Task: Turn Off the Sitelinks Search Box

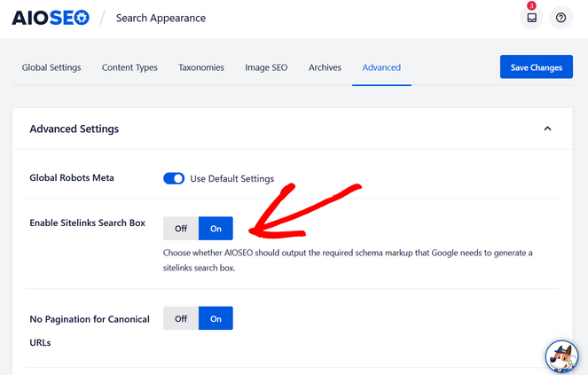Action: click(181, 229)
